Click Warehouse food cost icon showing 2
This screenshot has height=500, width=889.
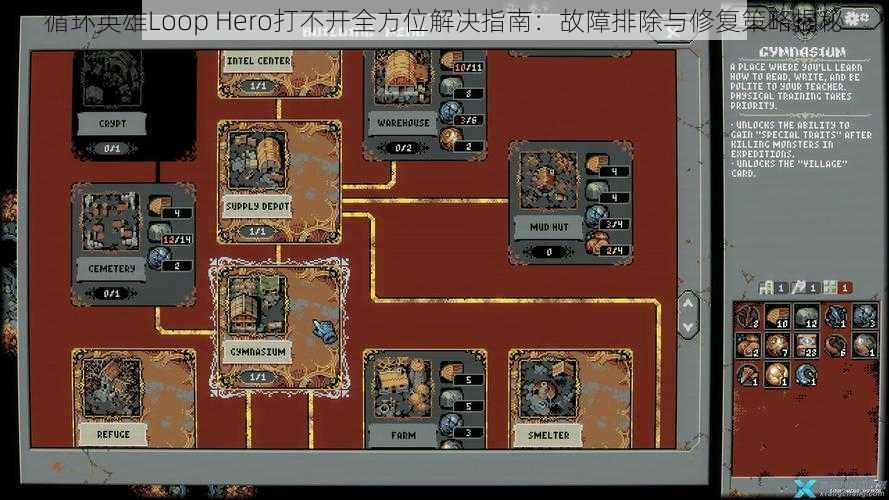coord(452,139)
